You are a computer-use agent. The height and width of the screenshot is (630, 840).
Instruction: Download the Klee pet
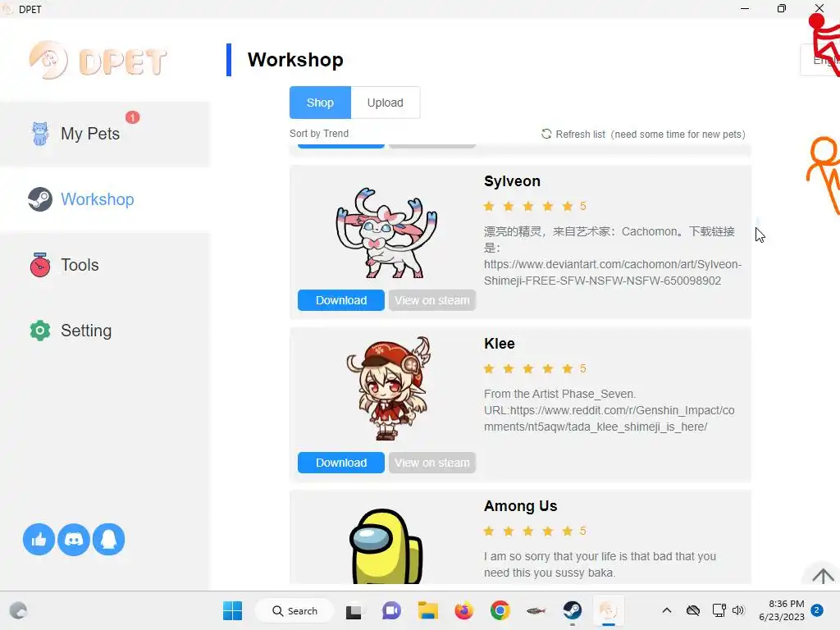(x=341, y=463)
